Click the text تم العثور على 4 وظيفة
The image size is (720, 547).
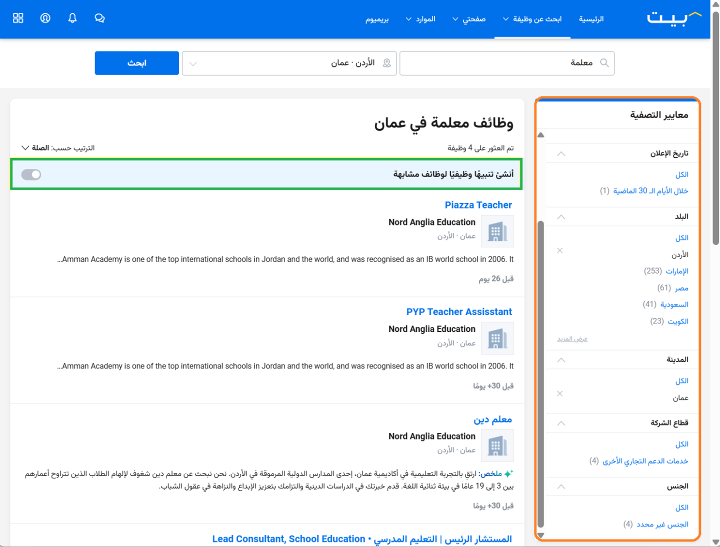(x=480, y=148)
